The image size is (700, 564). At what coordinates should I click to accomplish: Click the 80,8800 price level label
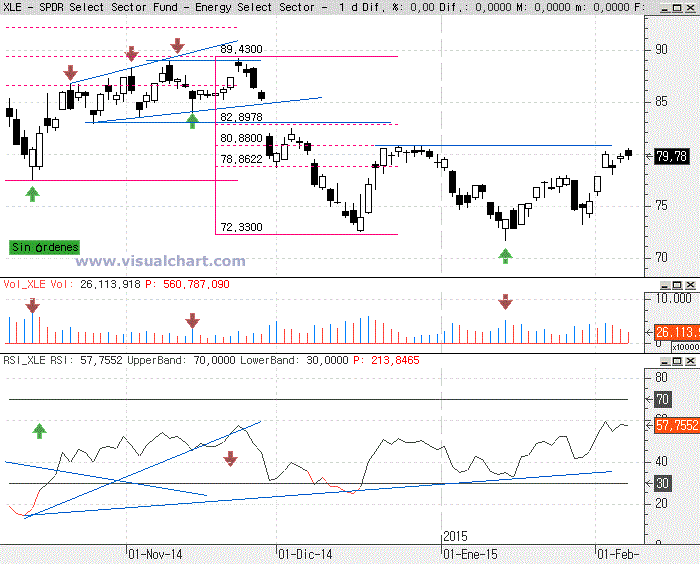click(x=241, y=138)
